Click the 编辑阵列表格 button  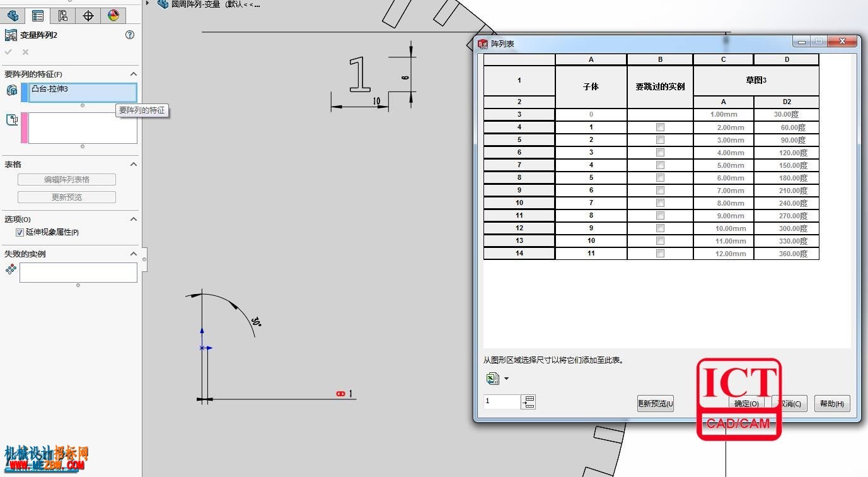(67, 180)
